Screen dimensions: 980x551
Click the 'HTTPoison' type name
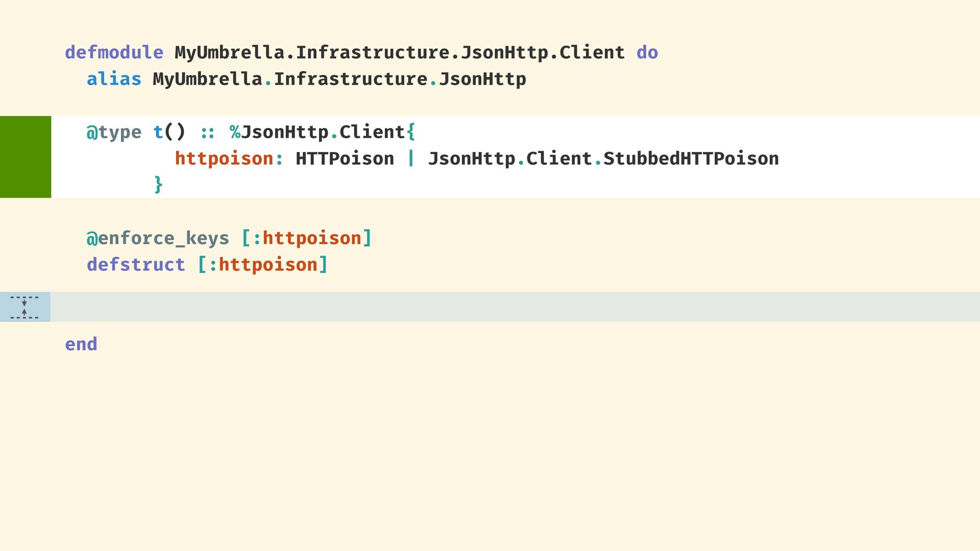click(345, 159)
